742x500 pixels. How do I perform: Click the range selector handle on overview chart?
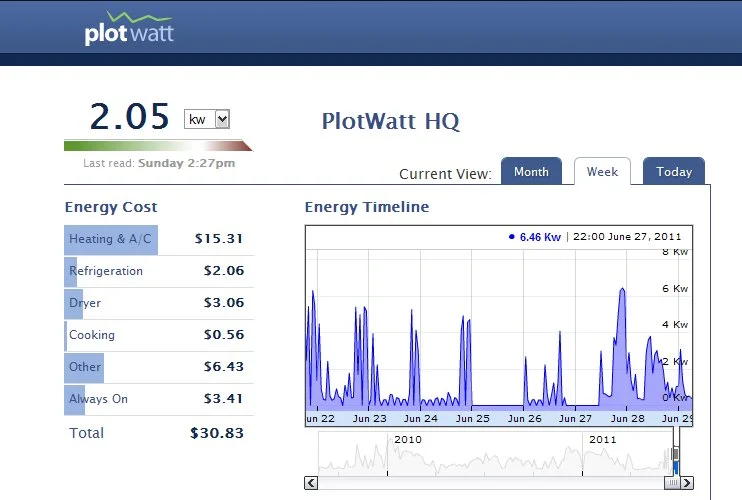pos(676,454)
